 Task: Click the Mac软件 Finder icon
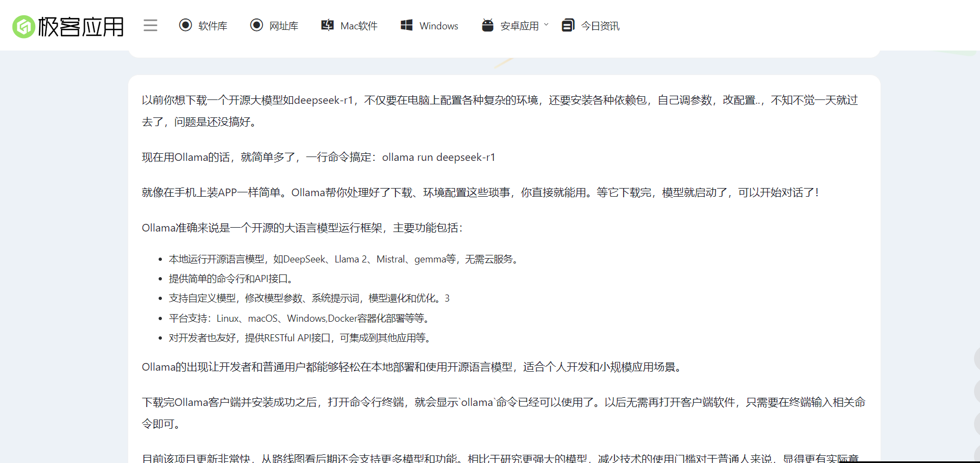pyautogui.click(x=328, y=25)
